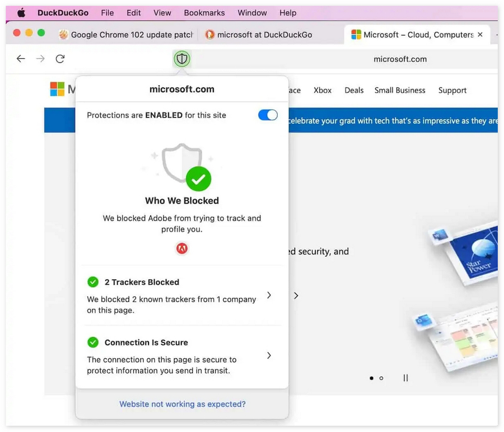The image size is (504, 432).
Task: Open the Apple menu
Action: pyautogui.click(x=21, y=12)
